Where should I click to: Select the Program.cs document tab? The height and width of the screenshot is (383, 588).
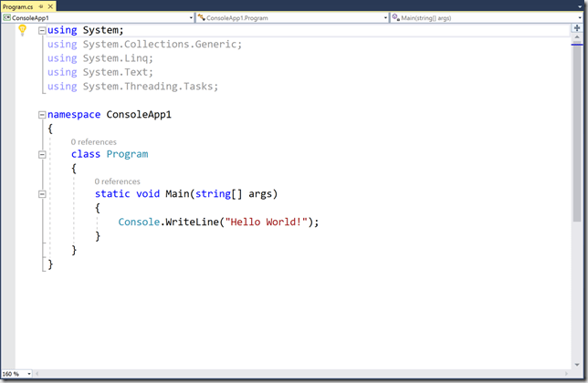coord(18,5)
